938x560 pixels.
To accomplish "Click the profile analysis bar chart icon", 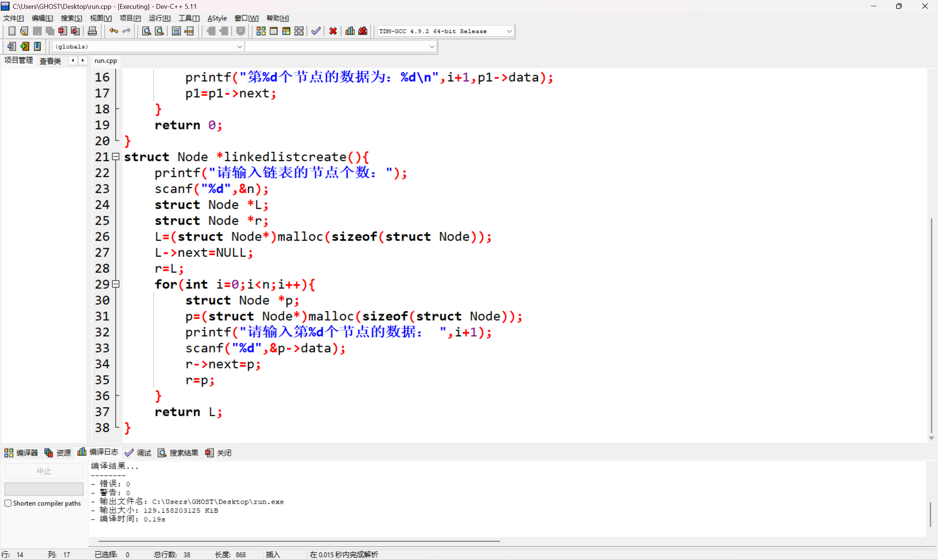I will (x=350, y=31).
